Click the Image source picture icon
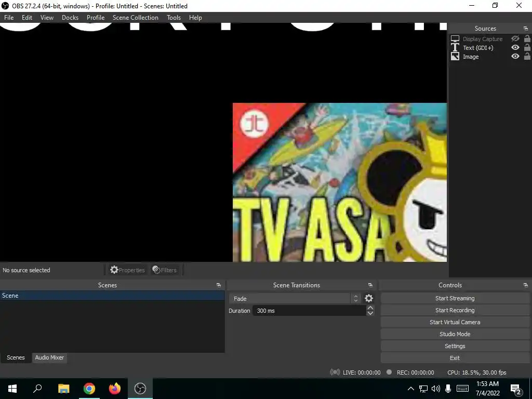 click(x=455, y=56)
